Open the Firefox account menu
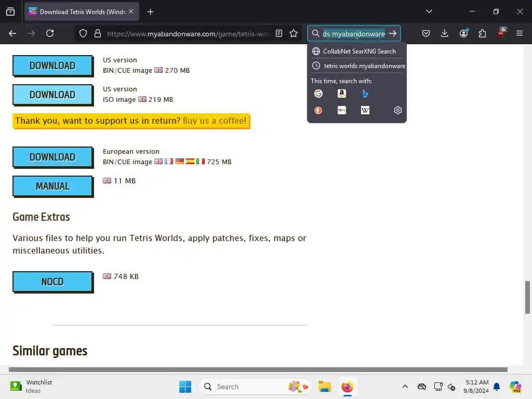This screenshot has height=399, width=532. (x=463, y=33)
